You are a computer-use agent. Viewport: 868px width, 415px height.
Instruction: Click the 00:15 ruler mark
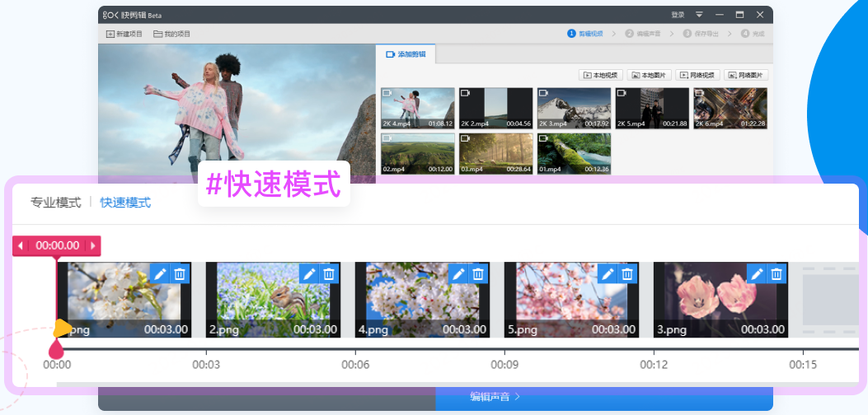[803, 365]
